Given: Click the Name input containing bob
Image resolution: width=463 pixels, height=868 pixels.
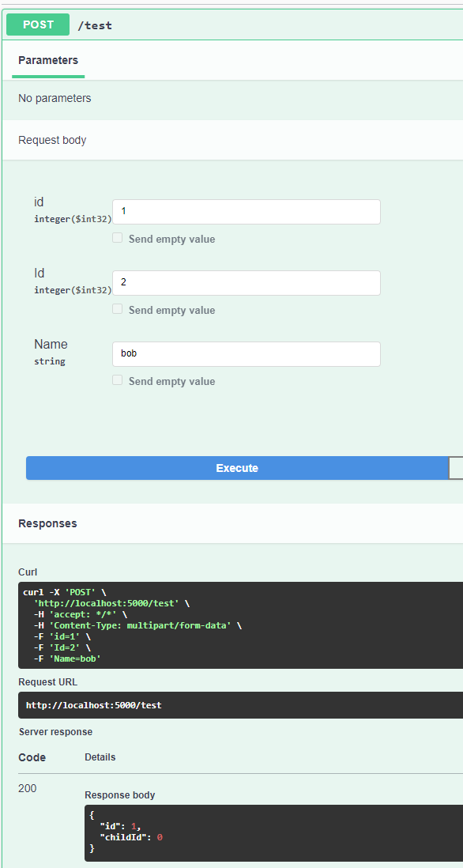Looking at the screenshot, I should coord(246,354).
